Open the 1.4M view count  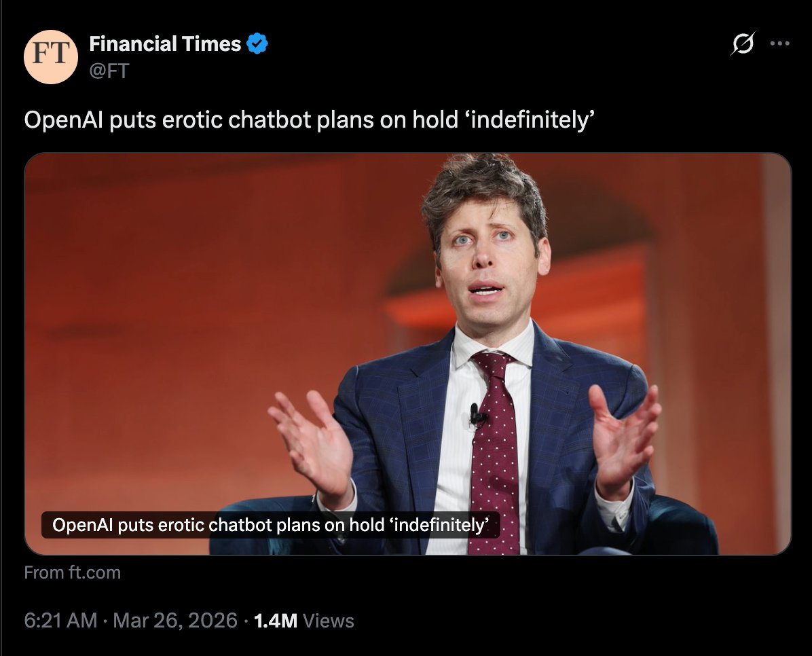click(276, 621)
